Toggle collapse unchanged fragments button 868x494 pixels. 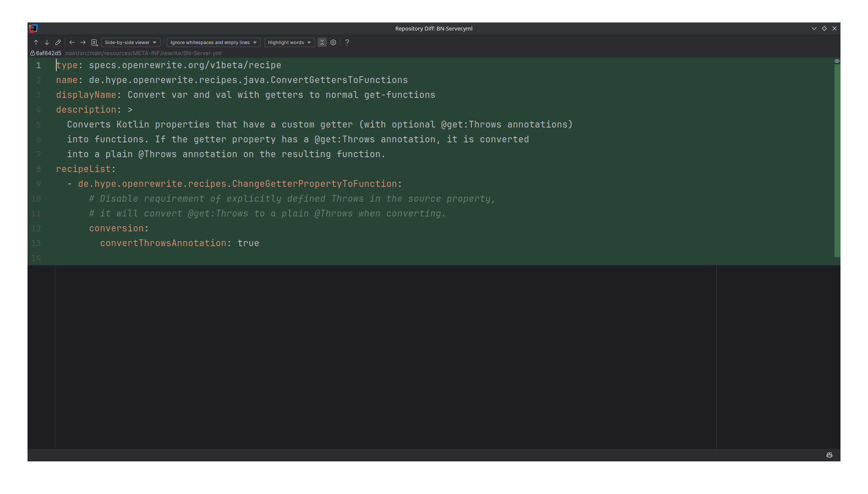322,42
